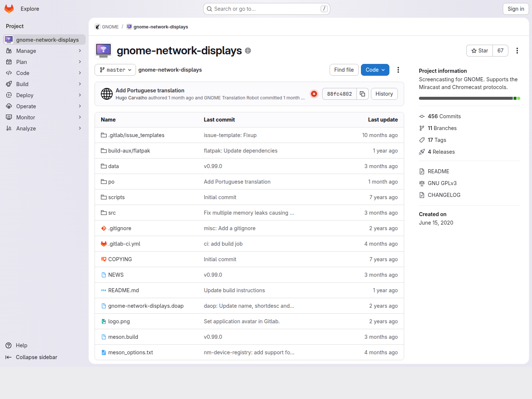Expand the Deploy sidebar section
The height and width of the screenshot is (399, 532).
point(44,95)
